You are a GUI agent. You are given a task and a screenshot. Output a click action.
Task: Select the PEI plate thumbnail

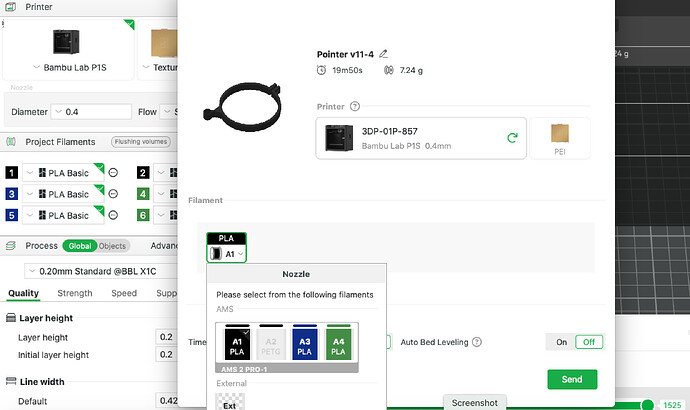pos(560,138)
